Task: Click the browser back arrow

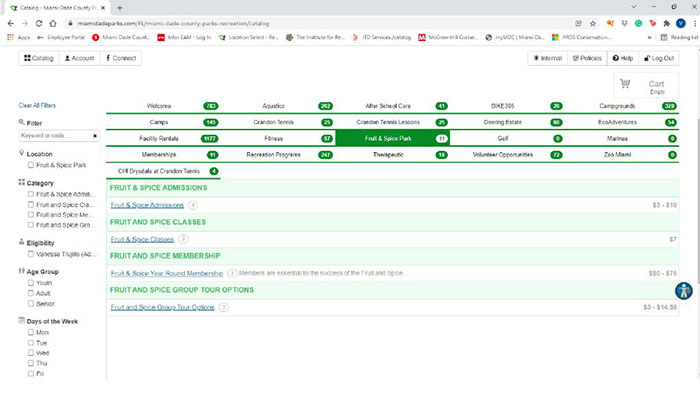Action: [11, 24]
